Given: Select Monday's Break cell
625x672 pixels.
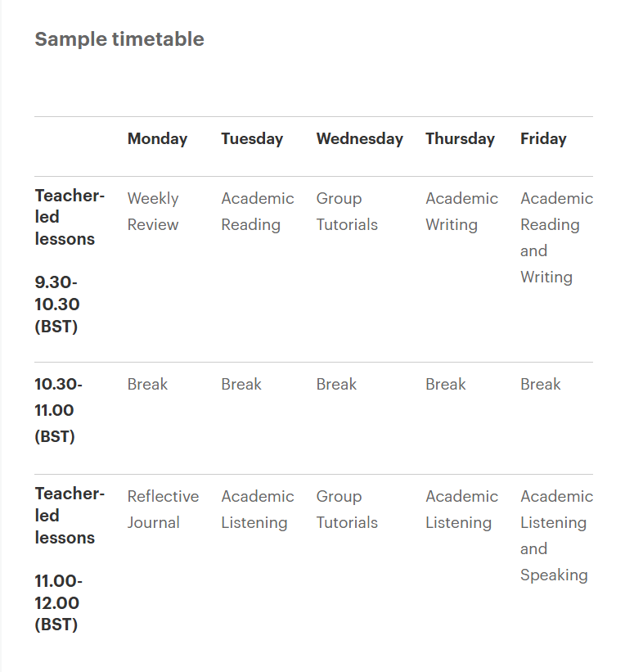Looking at the screenshot, I should tap(147, 385).
